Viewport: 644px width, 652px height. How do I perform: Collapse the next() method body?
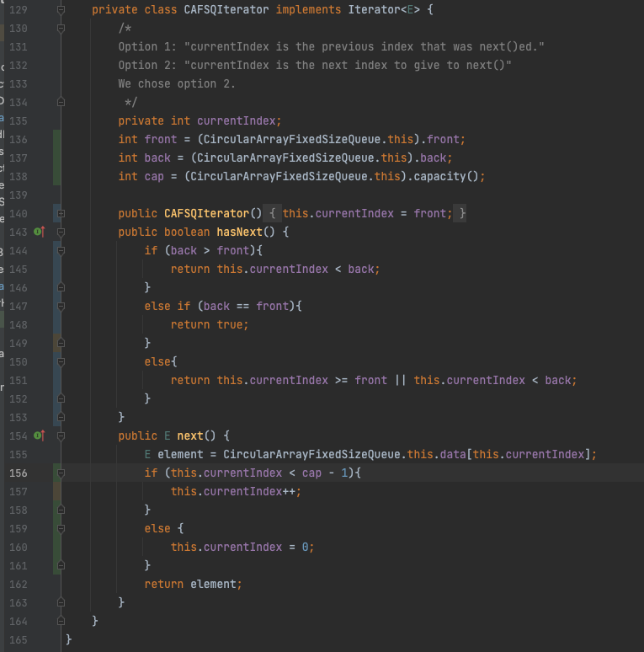pos(61,436)
